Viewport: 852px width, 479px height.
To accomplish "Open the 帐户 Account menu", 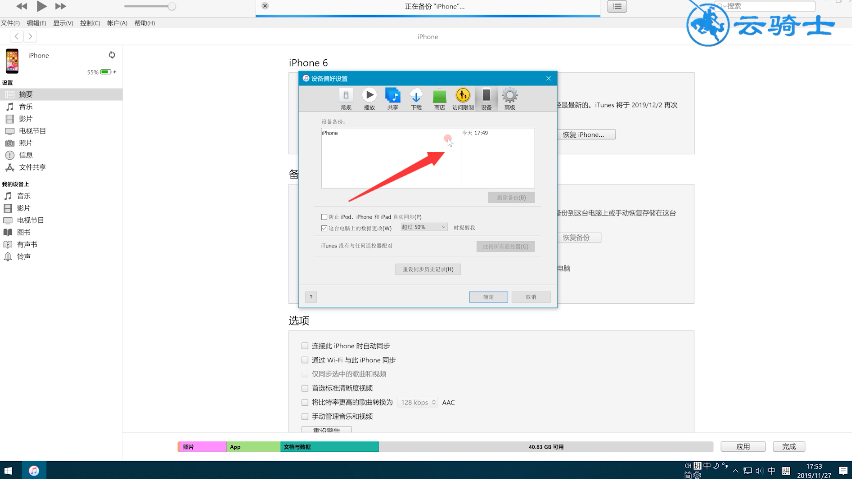I will pyautogui.click(x=117, y=23).
